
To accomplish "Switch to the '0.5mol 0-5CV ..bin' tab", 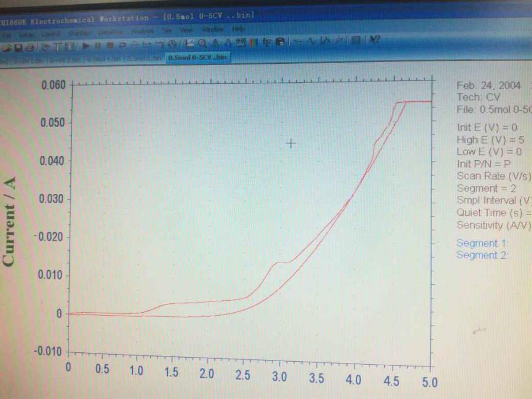I will point(197,57).
